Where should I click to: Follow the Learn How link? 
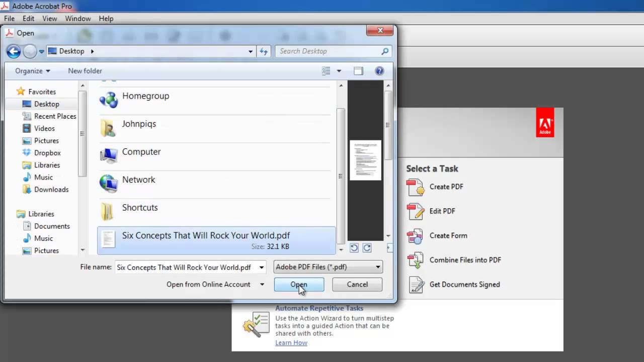(291, 343)
